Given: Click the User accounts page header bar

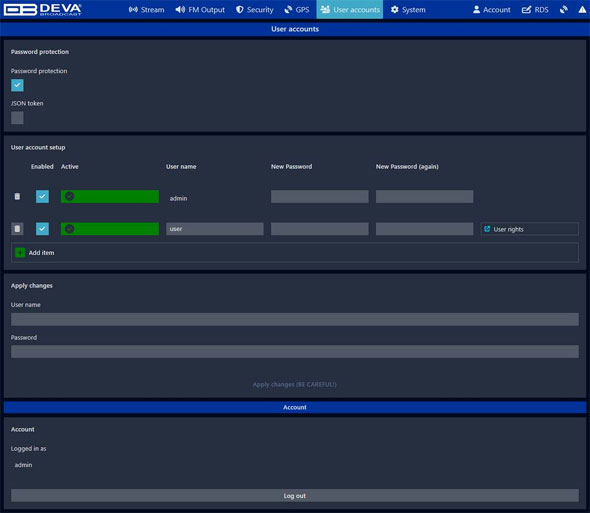Looking at the screenshot, I should click(x=295, y=29).
